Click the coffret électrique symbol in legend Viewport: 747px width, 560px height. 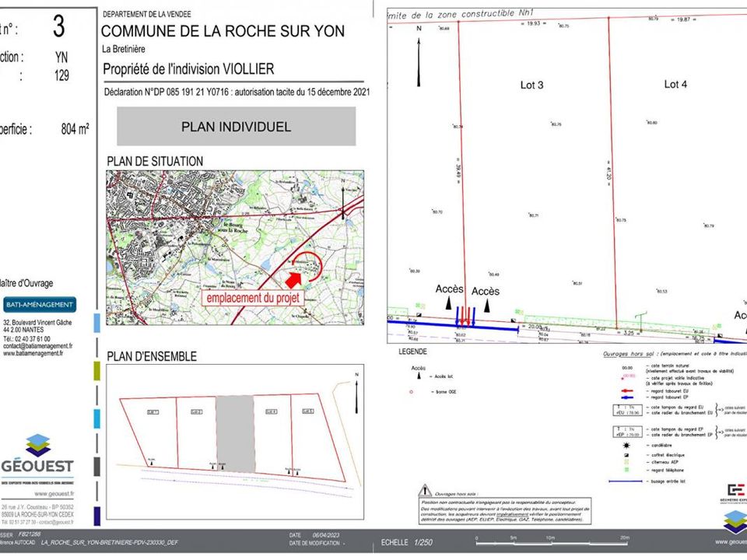(626, 455)
